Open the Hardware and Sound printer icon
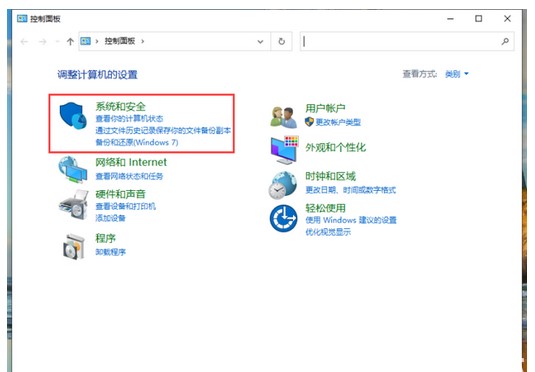This screenshot has height=372, width=535. [74, 204]
